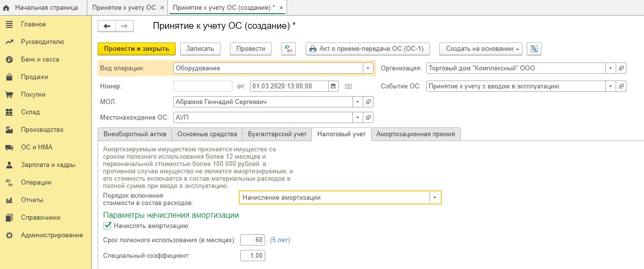Image resolution: width=644 pixels, height=269 pixels.
Task: Open МОЛ item with open button
Action: pos(368,102)
